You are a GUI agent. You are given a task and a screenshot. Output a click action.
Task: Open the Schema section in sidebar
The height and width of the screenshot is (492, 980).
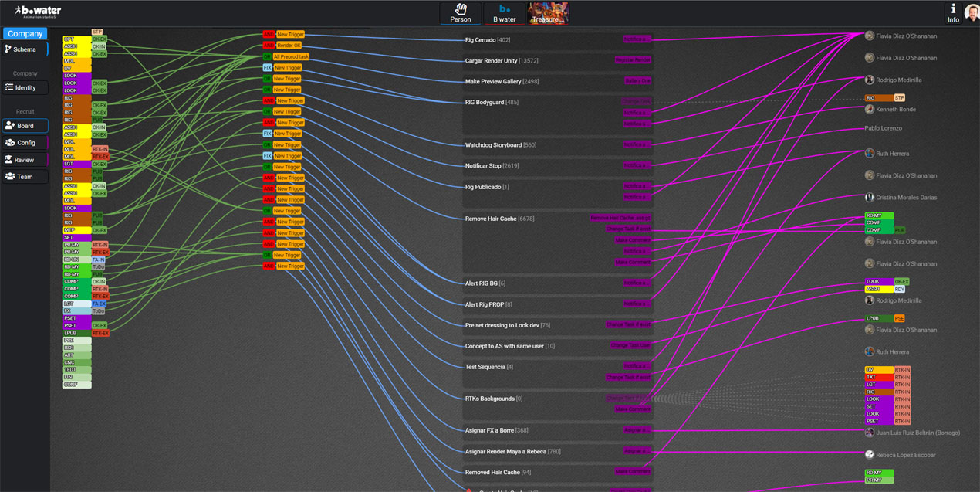click(25, 49)
